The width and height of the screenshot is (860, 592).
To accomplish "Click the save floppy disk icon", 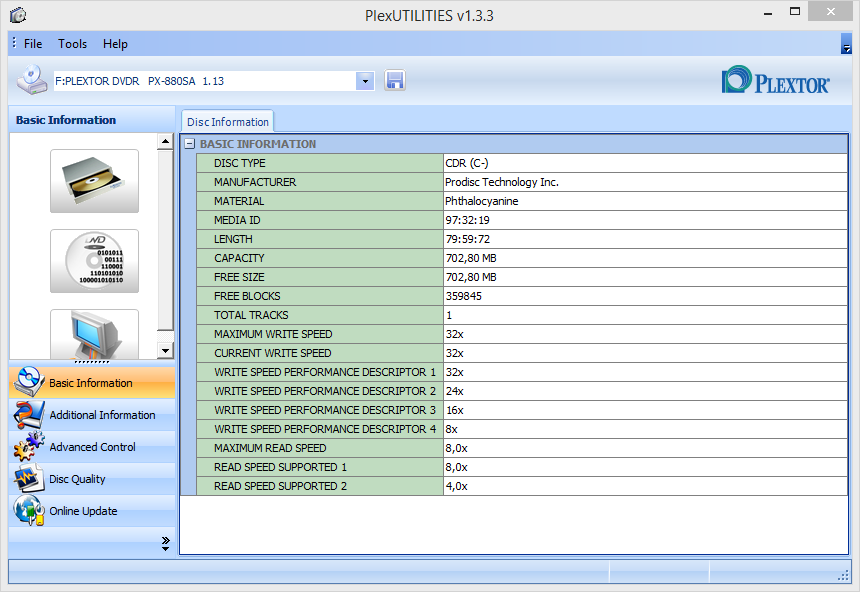I will pos(394,81).
